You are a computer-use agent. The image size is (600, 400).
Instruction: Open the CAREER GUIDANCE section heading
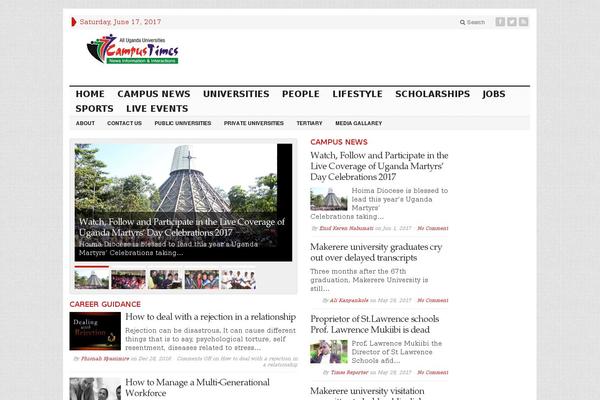point(105,304)
